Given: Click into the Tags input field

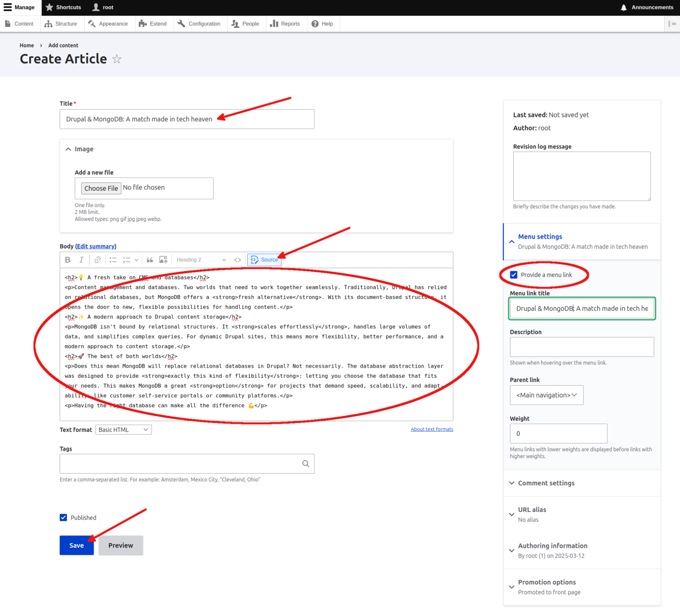Looking at the screenshot, I should click(x=187, y=464).
